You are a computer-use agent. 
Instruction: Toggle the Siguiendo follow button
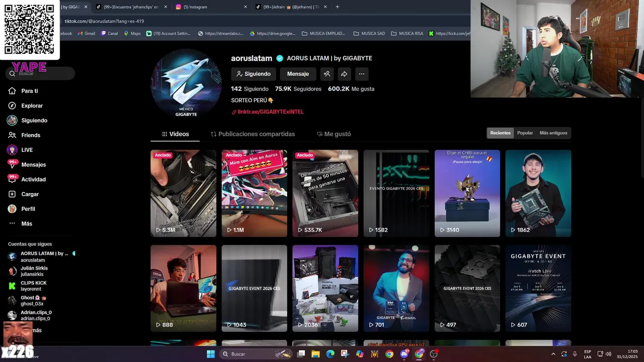[254, 74]
